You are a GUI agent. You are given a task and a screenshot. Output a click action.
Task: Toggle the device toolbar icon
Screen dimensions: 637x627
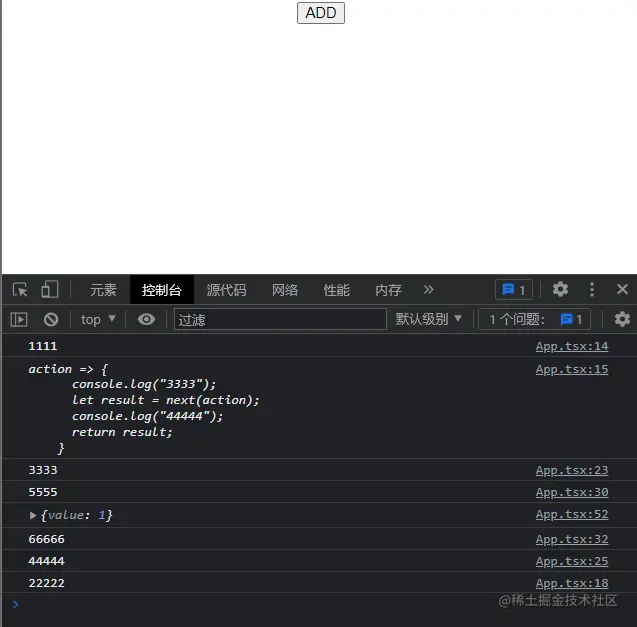50,290
